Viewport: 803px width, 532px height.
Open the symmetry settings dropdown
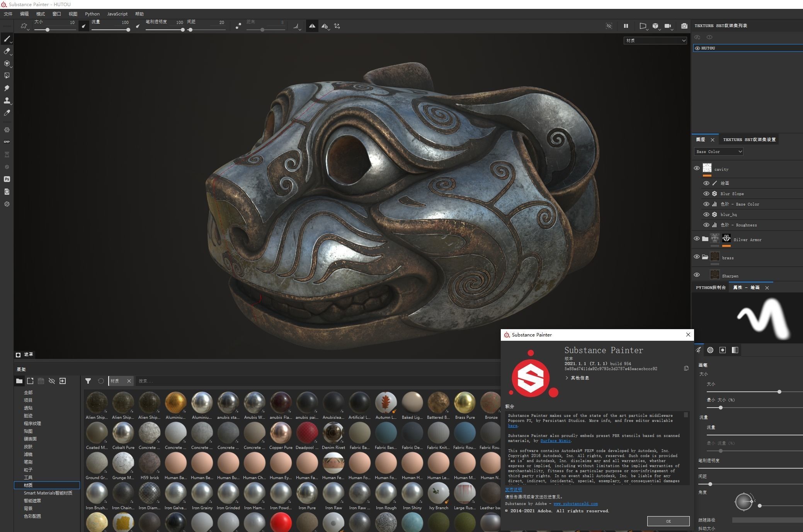pos(325,26)
